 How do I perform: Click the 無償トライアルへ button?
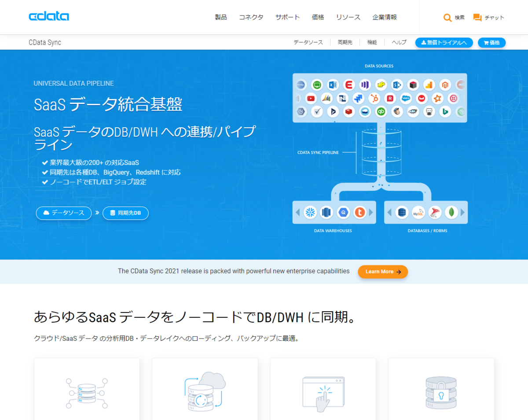point(444,43)
